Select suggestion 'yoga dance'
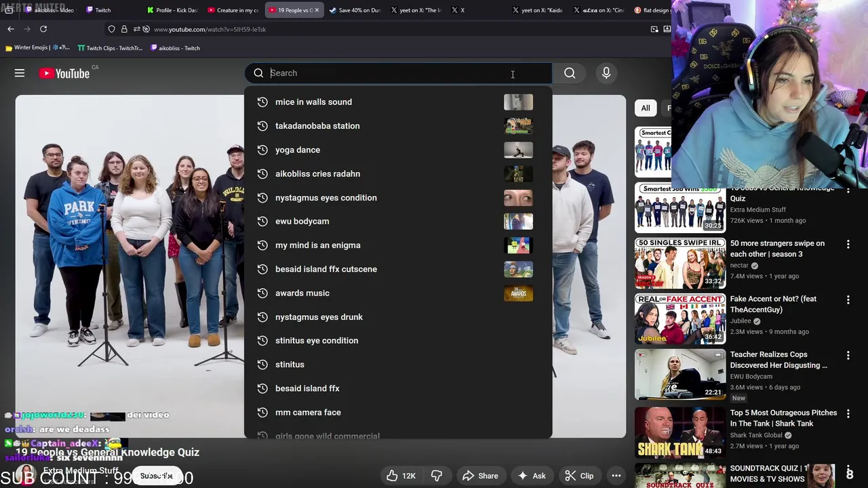 (x=398, y=150)
